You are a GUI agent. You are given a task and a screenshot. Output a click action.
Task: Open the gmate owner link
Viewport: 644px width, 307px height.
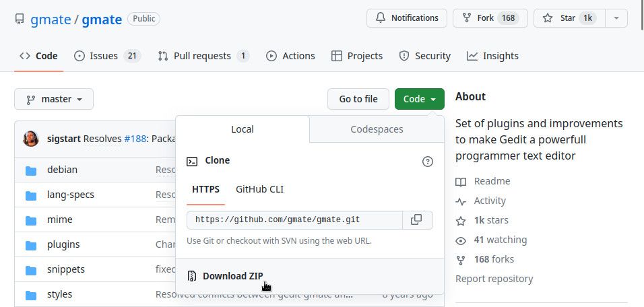pyautogui.click(x=51, y=20)
